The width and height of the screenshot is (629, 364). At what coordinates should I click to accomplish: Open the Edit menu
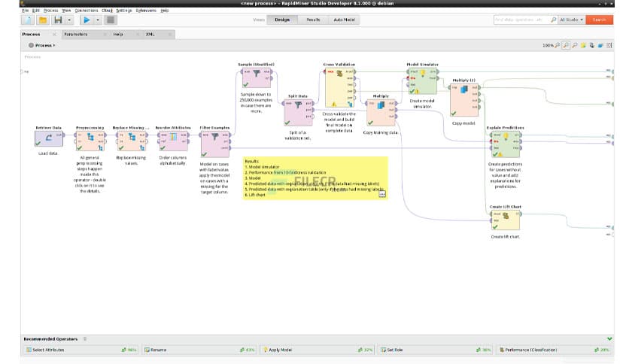pyautogui.click(x=35, y=11)
